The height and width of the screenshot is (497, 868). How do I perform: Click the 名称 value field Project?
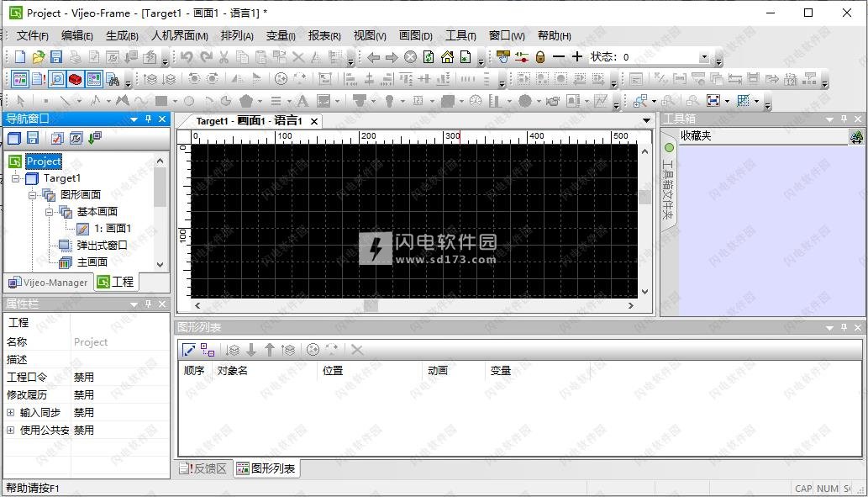point(120,342)
